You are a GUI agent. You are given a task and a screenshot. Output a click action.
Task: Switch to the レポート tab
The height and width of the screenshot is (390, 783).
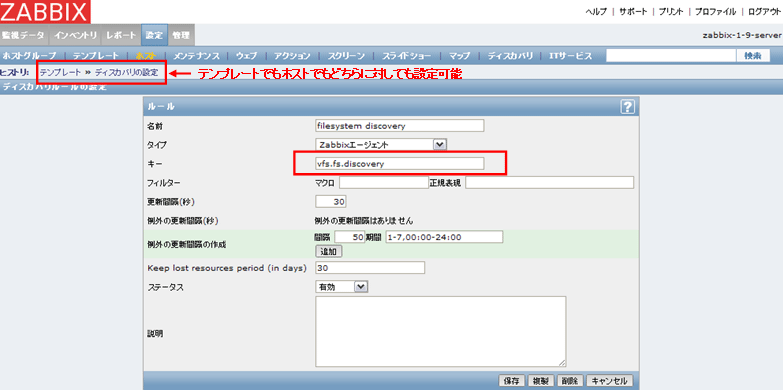120,35
